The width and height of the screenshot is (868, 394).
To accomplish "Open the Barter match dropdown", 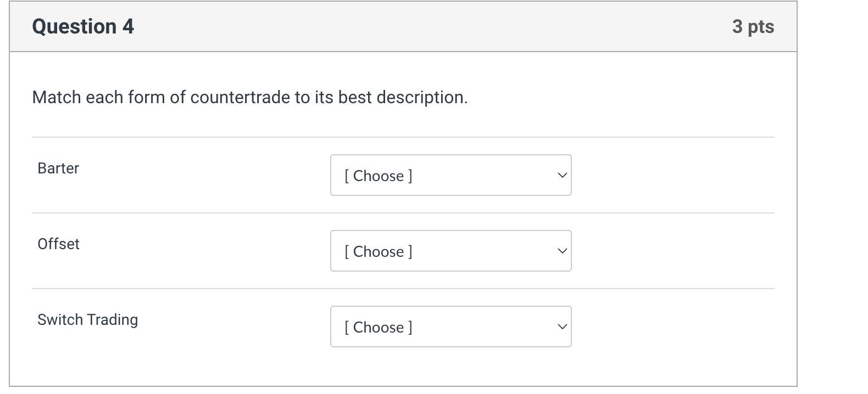I will 450,175.
